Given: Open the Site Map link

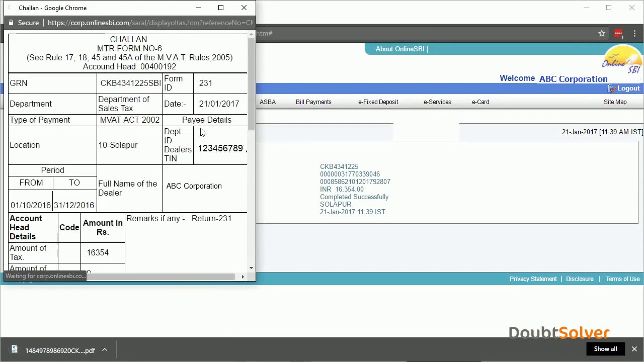Looking at the screenshot, I should click(x=615, y=102).
